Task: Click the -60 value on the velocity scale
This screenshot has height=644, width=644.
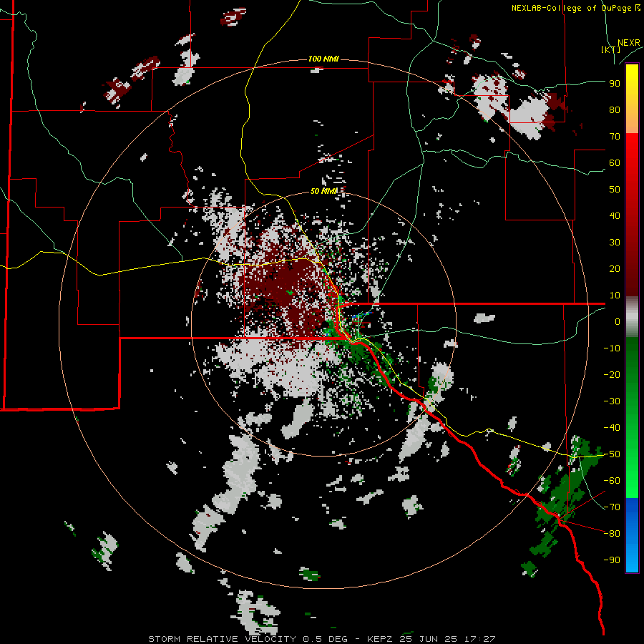Action: click(612, 481)
